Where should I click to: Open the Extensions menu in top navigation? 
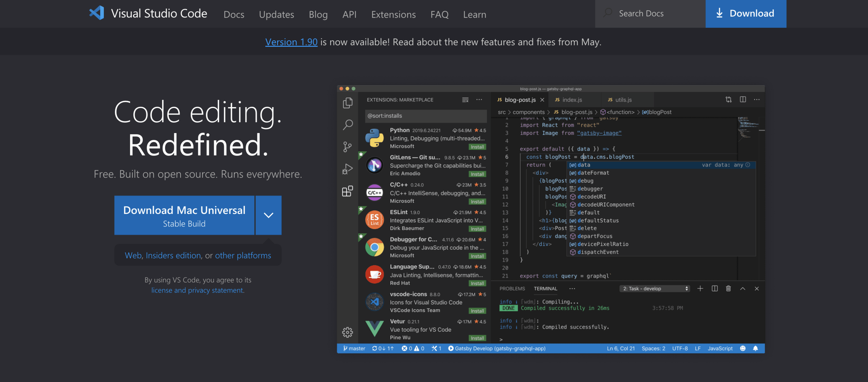click(x=393, y=15)
